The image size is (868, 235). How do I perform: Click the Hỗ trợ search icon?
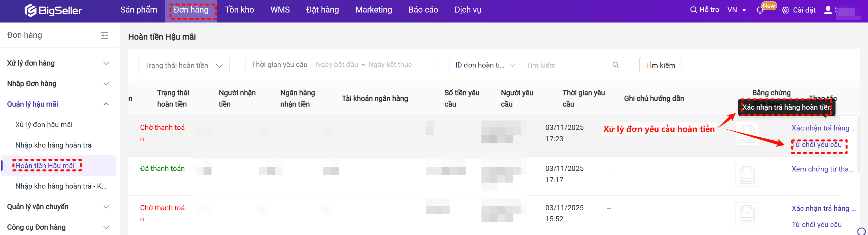693,10
